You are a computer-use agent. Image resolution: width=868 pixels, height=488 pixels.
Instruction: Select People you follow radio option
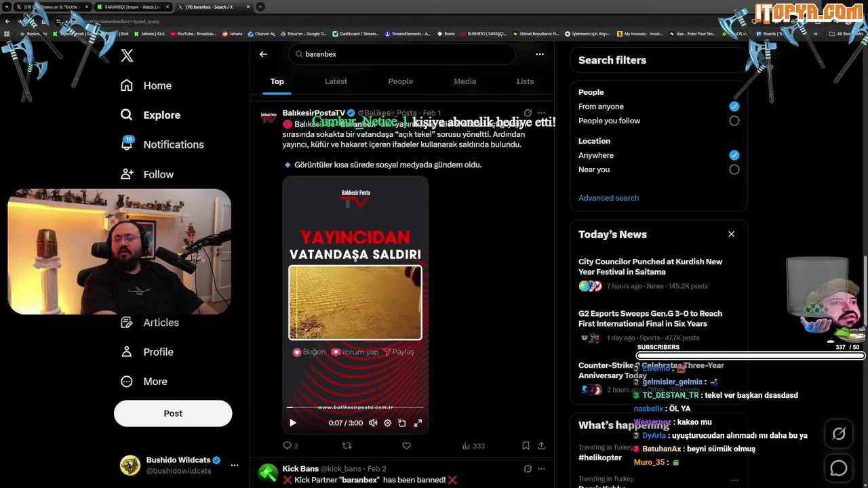tap(734, 121)
